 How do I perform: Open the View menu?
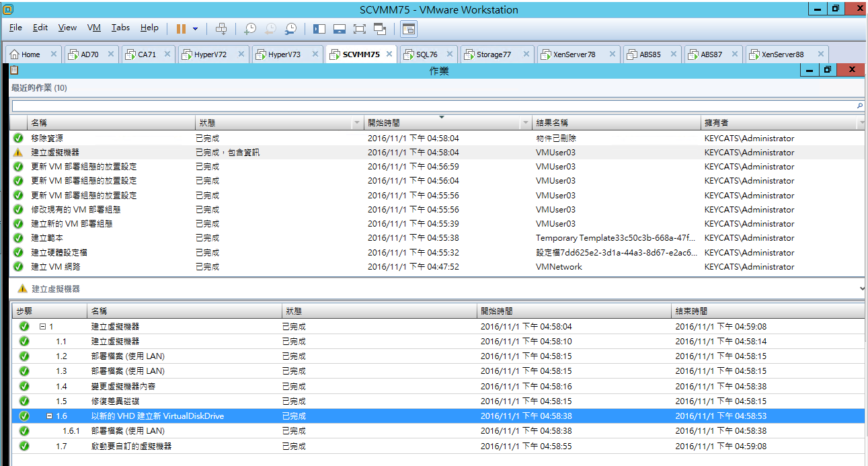(67, 28)
